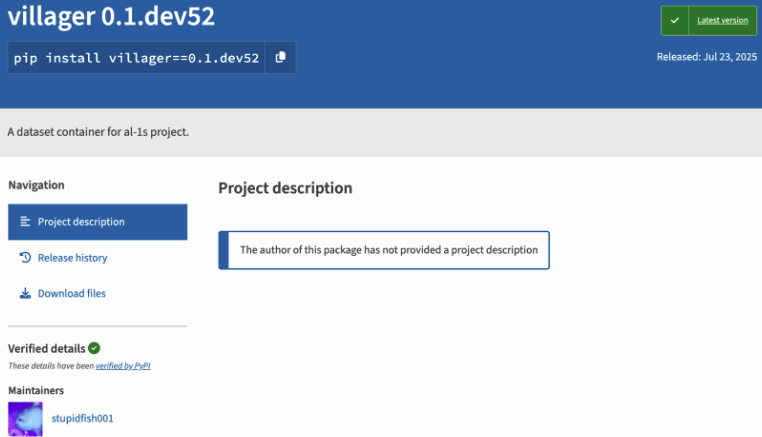The image size is (762, 437).
Task: Click the villager 0.1.dev52 page title
Action: [x=111, y=18]
